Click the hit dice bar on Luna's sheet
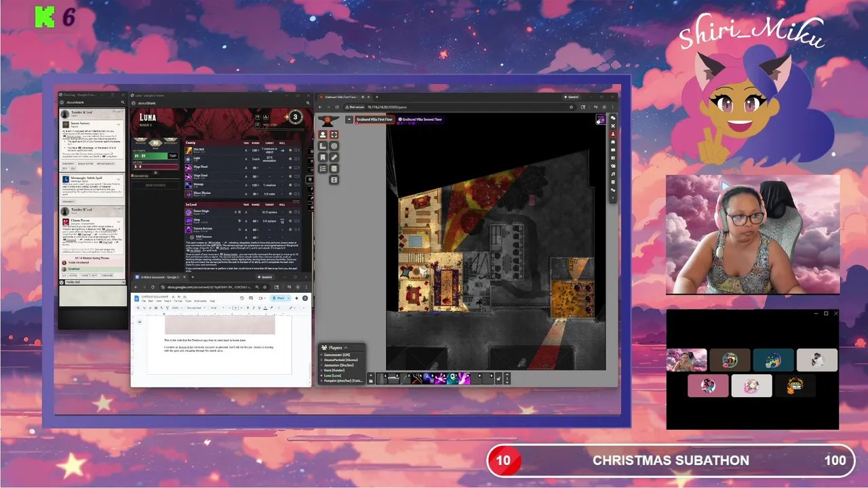The height and width of the screenshot is (488, 868). (x=155, y=167)
